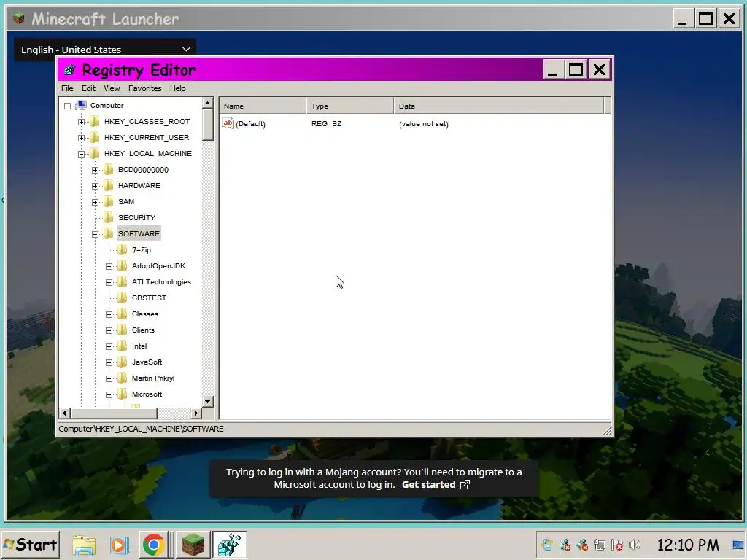747x560 pixels.
Task: Click the Registry Editor taskbar button
Action: (229, 545)
